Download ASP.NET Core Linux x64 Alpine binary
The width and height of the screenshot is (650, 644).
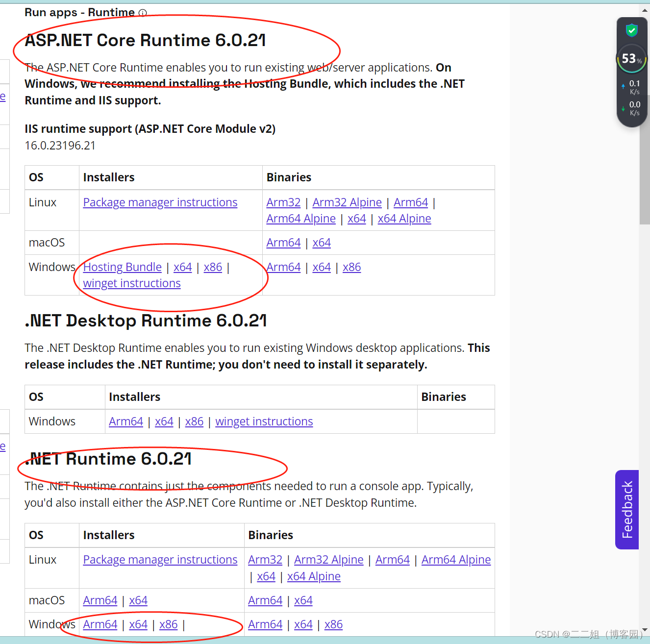pyautogui.click(x=404, y=219)
